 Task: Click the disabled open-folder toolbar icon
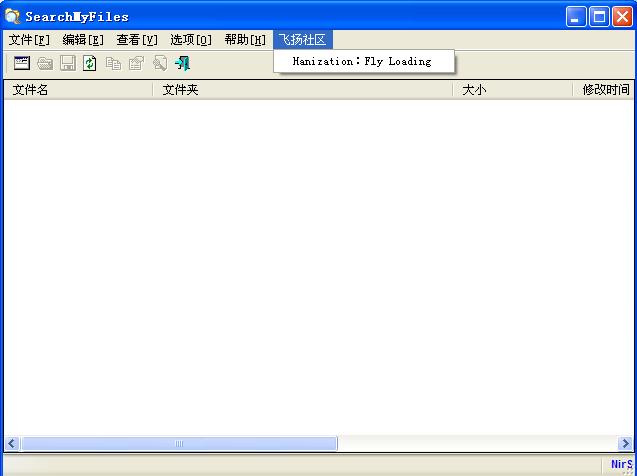click(x=45, y=63)
